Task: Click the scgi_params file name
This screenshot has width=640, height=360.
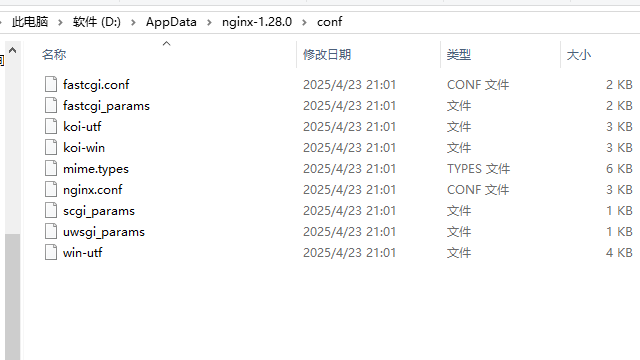Action: pyautogui.click(x=99, y=211)
